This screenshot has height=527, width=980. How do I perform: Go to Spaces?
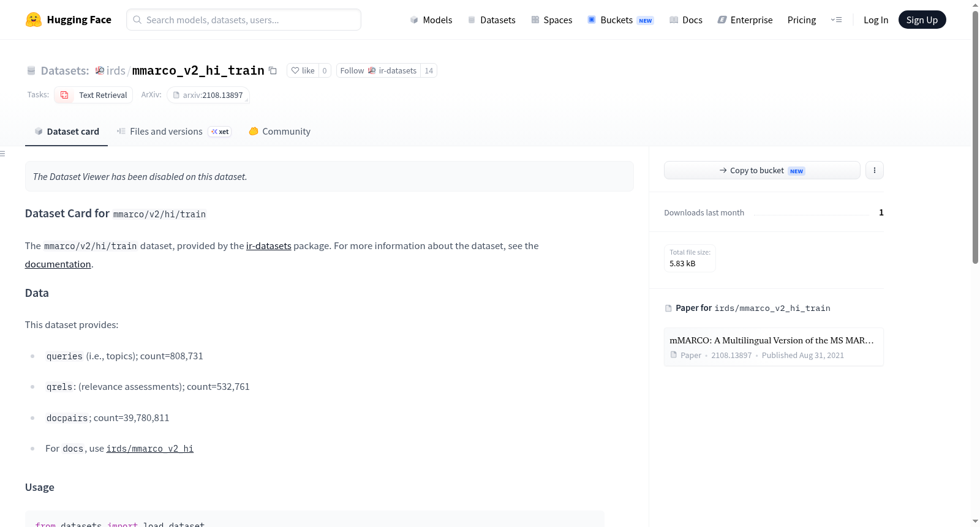(x=551, y=20)
